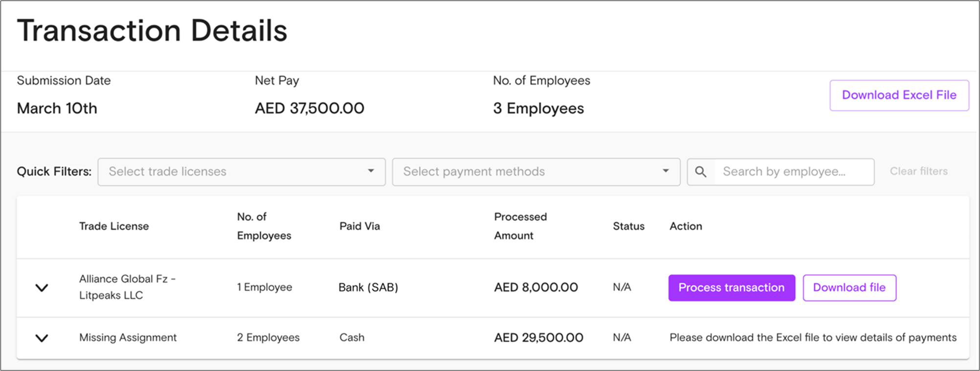
Task: Process transaction for Alliance Global Fz
Action: 732,287
